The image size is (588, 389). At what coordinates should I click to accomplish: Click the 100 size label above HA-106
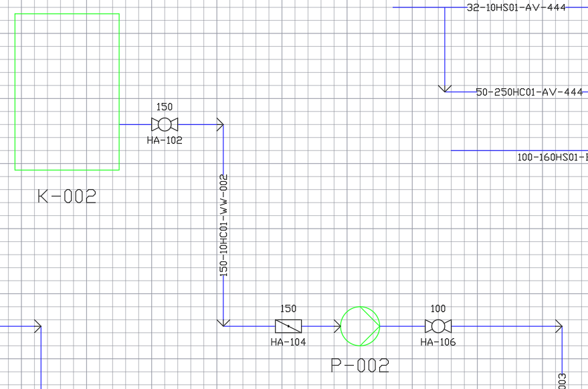[438, 309]
